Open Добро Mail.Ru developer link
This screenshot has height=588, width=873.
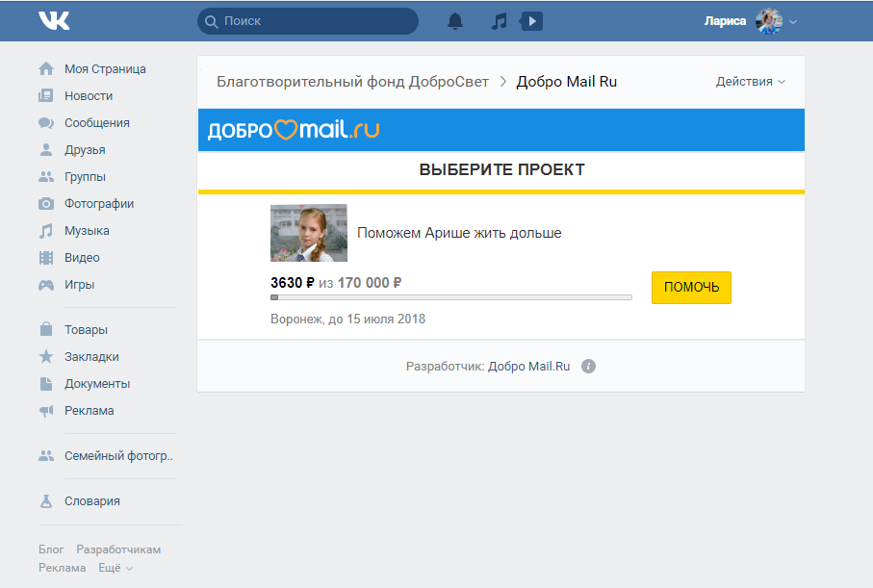coord(529,367)
